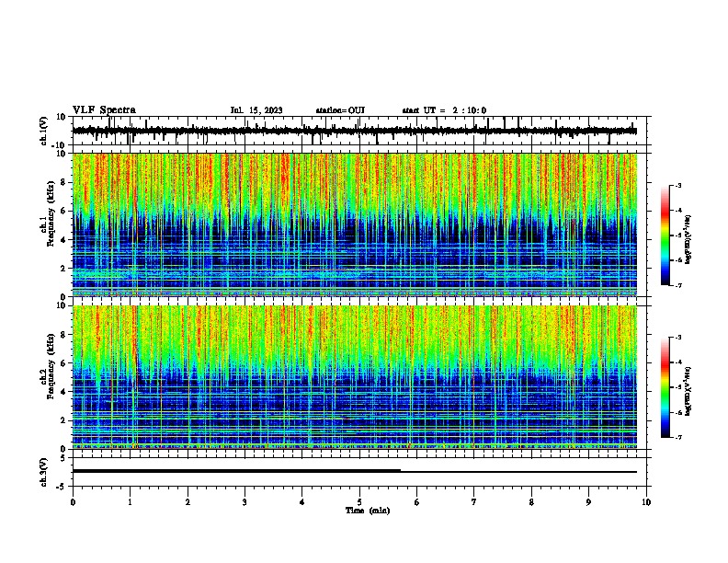Click the ch.1 spectrogram color scale bar
Screen dimensions: 728x563
665,236
